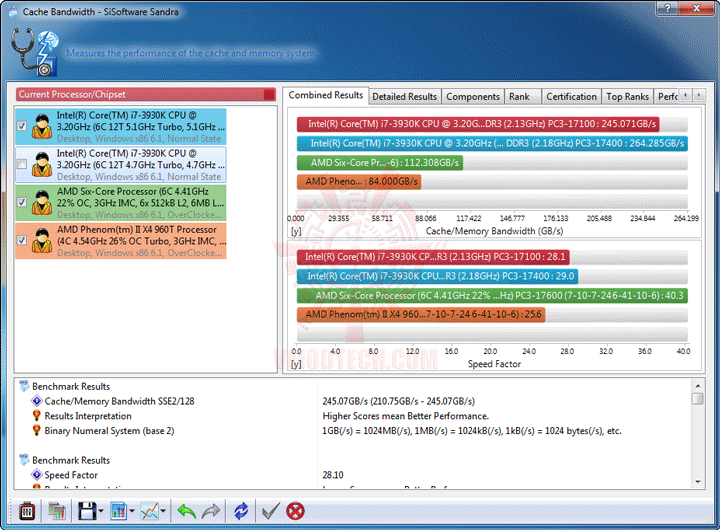Click the bar chart view icon

tap(118, 511)
